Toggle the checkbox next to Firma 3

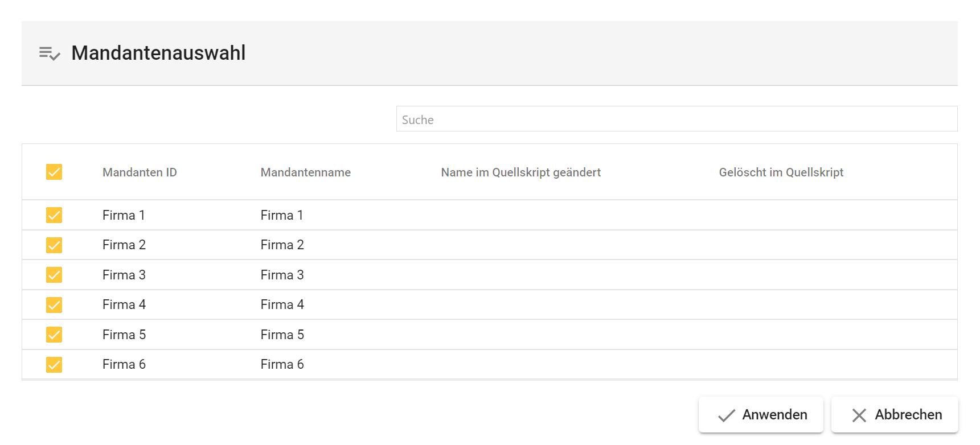[54, 275]
